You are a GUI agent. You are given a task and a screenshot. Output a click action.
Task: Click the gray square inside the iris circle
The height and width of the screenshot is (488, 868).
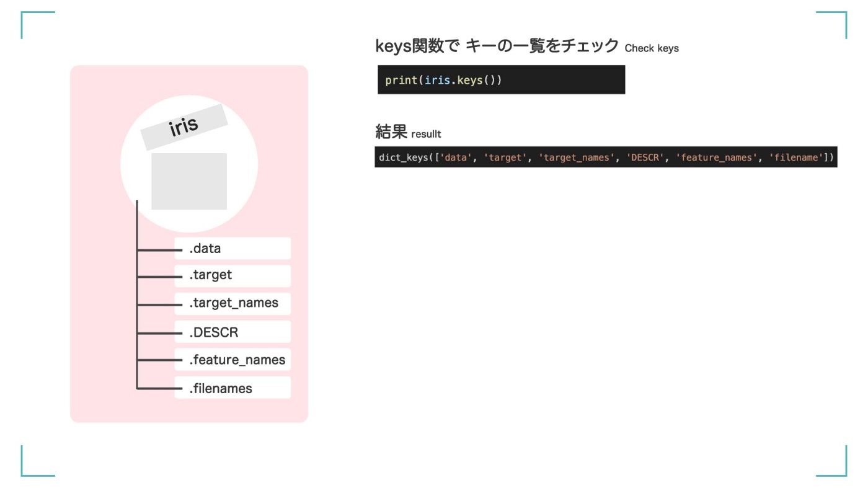[189, 181]
